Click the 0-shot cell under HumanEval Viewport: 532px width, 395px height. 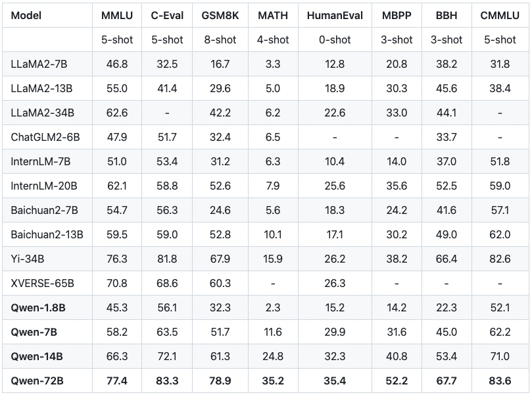335,39
